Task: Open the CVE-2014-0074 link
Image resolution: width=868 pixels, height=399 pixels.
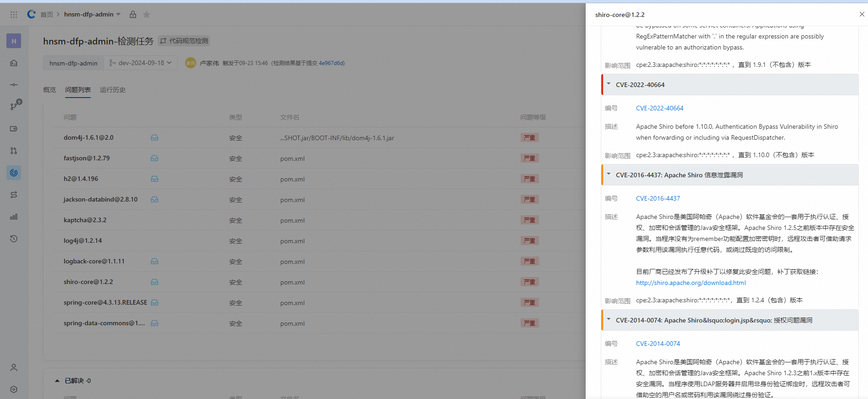Action: (x=658, y=344)
